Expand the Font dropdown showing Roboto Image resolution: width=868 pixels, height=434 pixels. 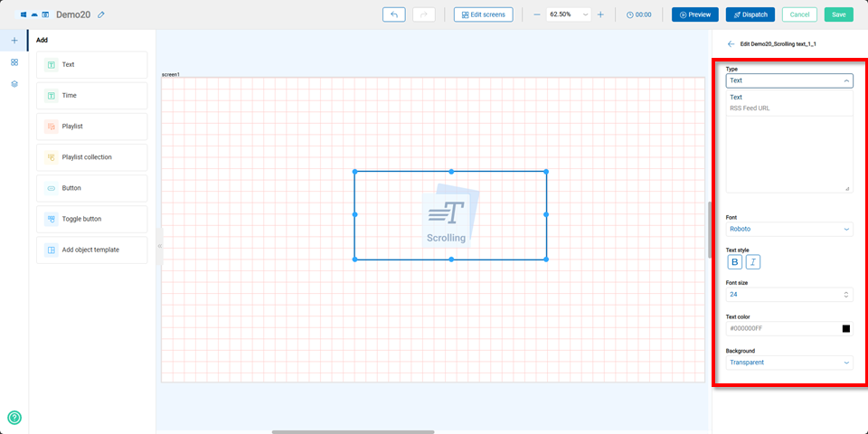coord(789,230)
